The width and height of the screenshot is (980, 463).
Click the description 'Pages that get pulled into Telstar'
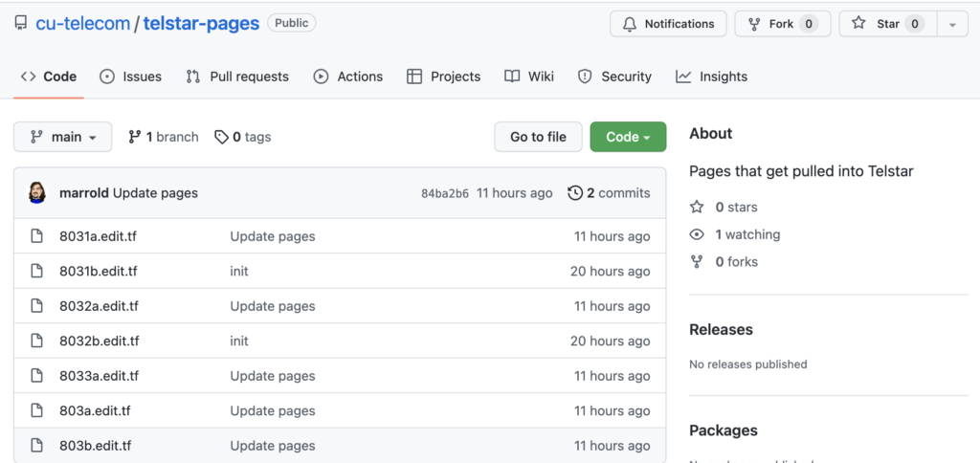tap(801, 171)
